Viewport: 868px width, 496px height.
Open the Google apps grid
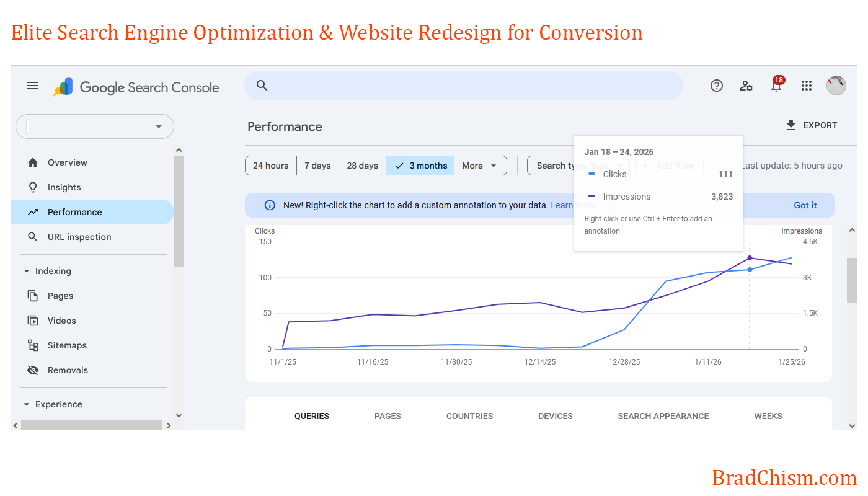click(x=807, y=86)
